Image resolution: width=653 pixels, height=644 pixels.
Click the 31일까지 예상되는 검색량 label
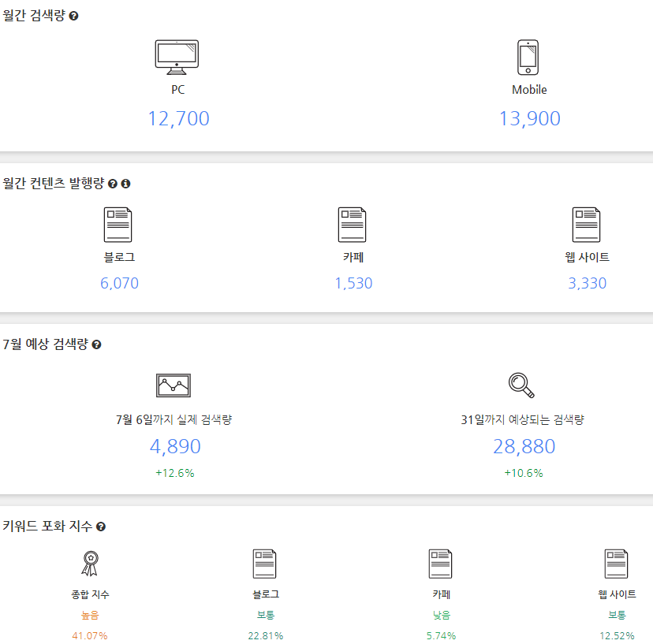tap(523, 420)
